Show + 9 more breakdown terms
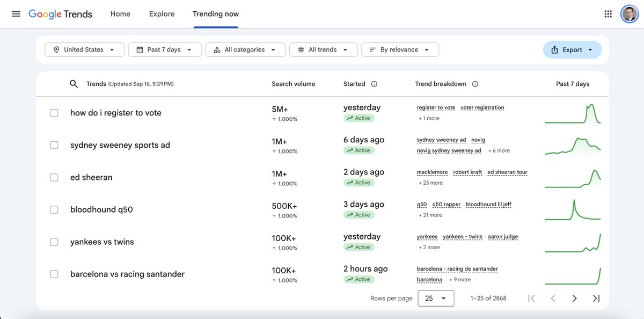 pos(460,279)
